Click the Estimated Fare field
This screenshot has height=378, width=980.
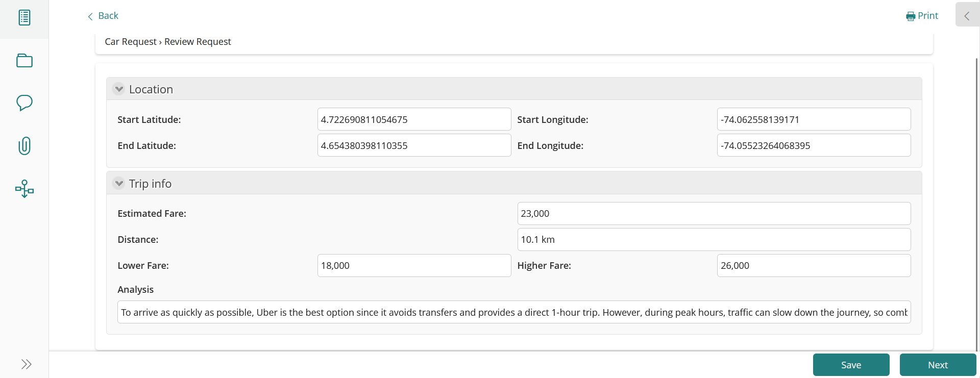(714, 213)
